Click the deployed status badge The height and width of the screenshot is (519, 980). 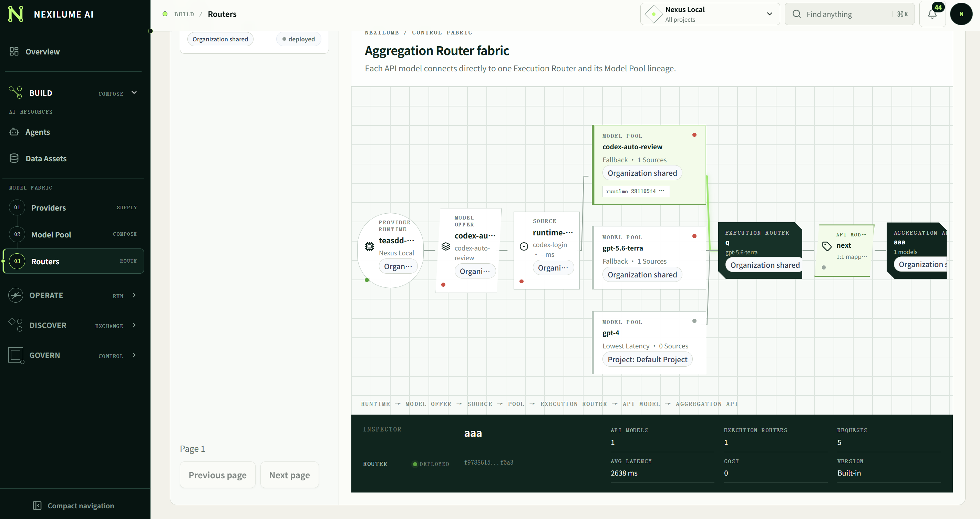pyautogui.click(x=299, y=39)
